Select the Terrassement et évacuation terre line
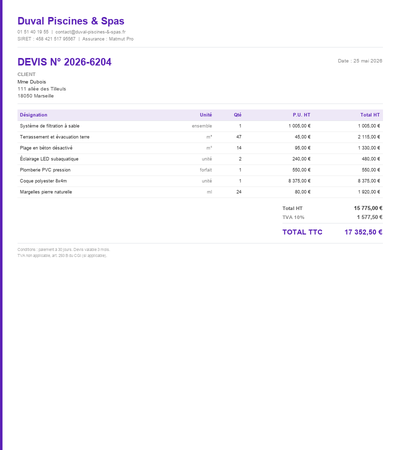Viewport: 400px width, 450px height. 200,137
